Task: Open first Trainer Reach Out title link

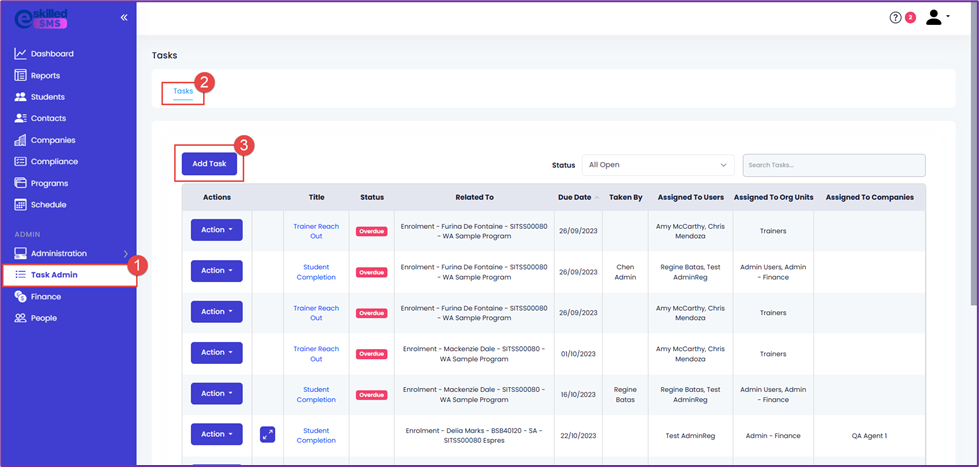Action: 316,231
